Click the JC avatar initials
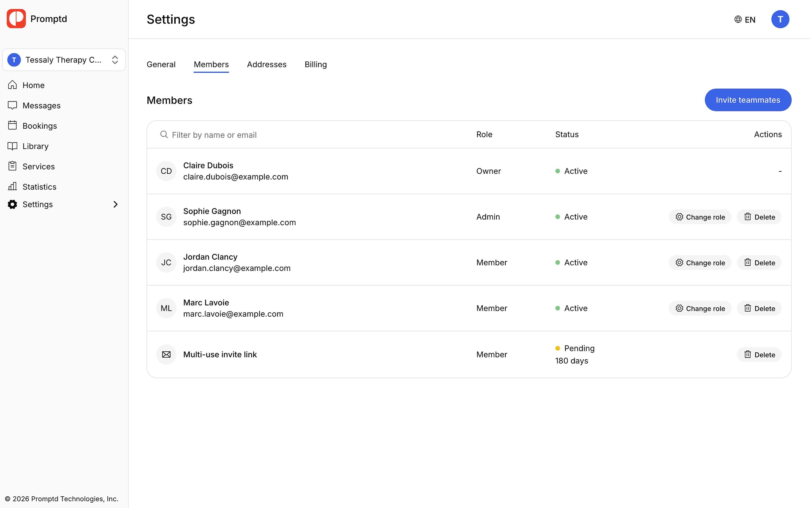The image size is (812, 508). [x=166, y=263]
